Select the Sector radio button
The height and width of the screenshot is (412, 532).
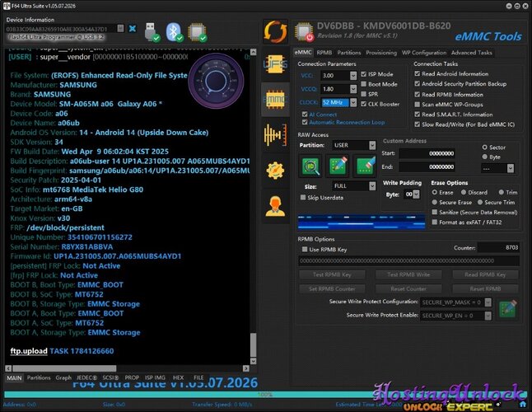tap(484, 147)
